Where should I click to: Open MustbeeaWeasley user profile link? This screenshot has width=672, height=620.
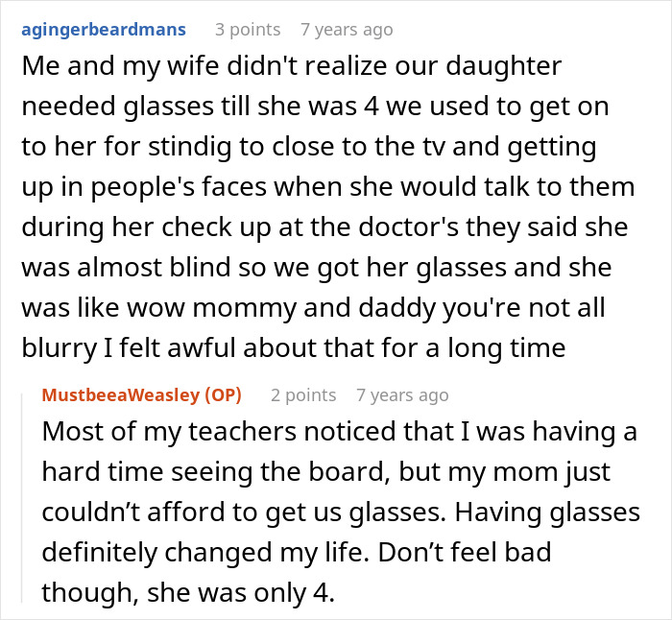pyautogui.click(x=121, y=394)
